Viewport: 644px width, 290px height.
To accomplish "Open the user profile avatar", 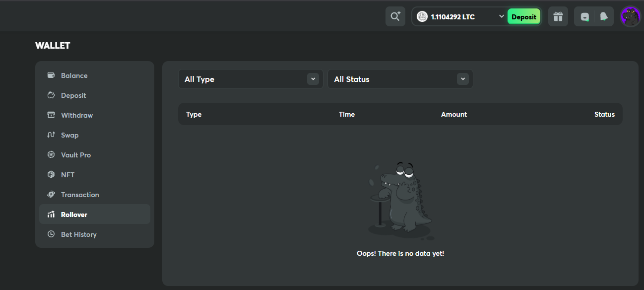I will point(630,16).
